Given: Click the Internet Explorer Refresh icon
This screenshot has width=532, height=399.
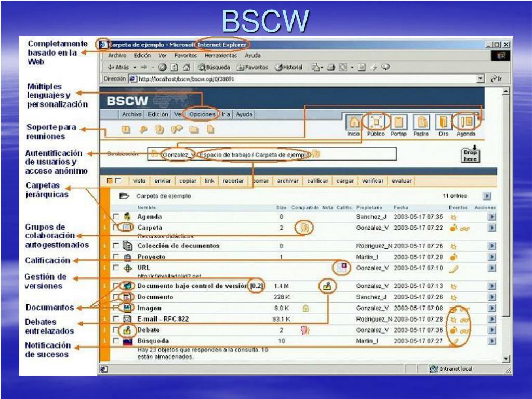Looking at the screenshot, I should pos(174,68).
